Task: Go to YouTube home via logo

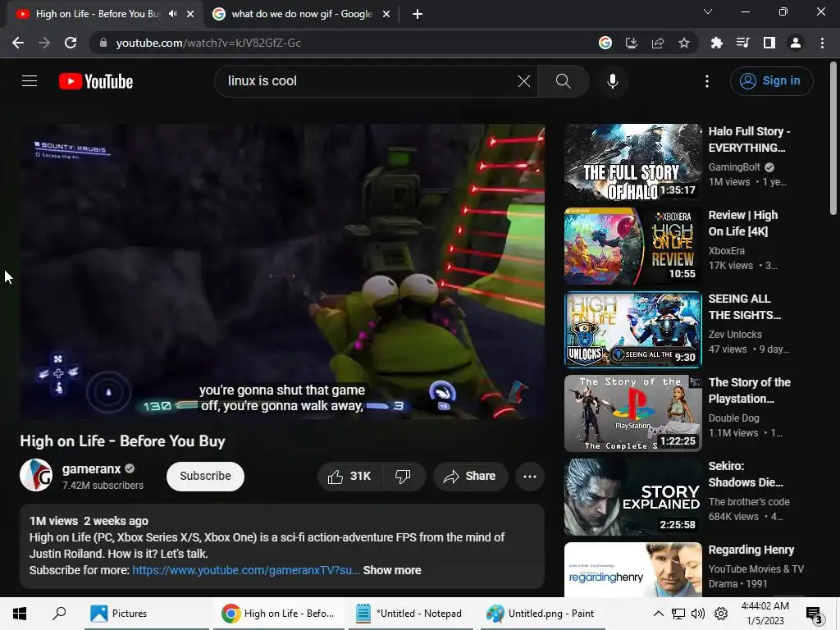Action: pos(96,81)
